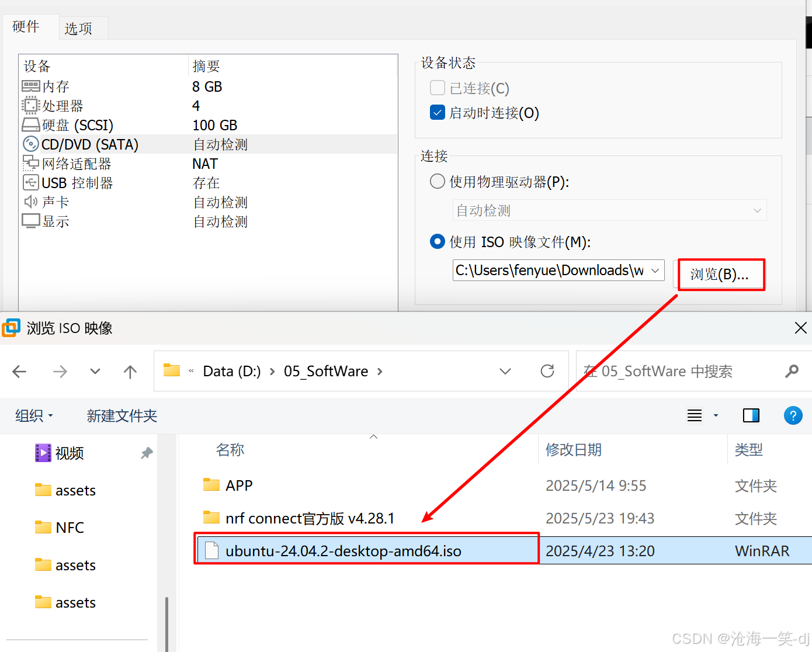
Task: Click the 100 GB hard disk summary
Action: tap(215, 125)
